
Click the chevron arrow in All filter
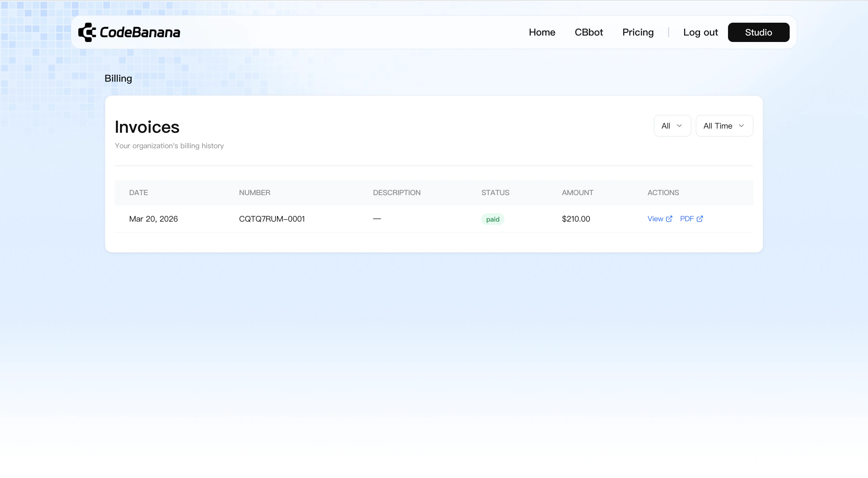coord(679,126)
